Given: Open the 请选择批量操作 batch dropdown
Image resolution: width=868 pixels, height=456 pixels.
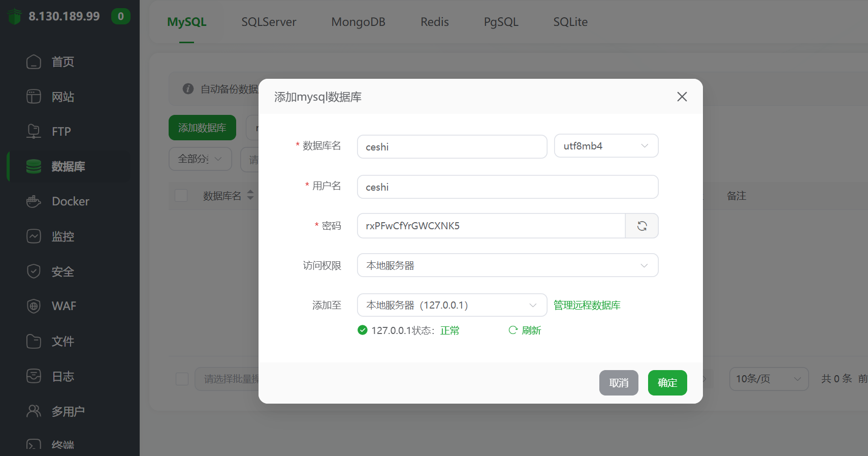Looking at the screenshot, I should tap(227, 379).
